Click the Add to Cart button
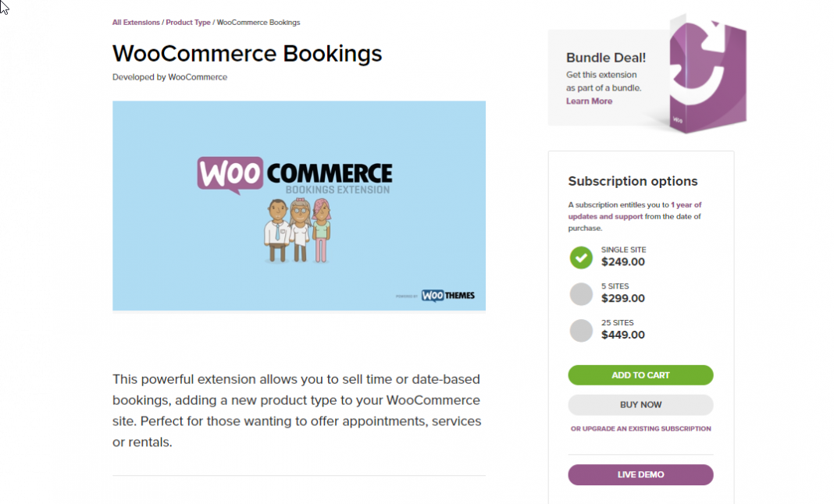This screenshot has height=504, width=834. pos(640,374)
